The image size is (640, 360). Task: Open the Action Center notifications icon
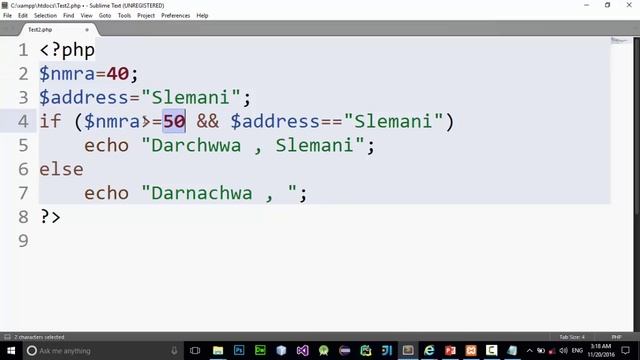[x=626, y=351]
